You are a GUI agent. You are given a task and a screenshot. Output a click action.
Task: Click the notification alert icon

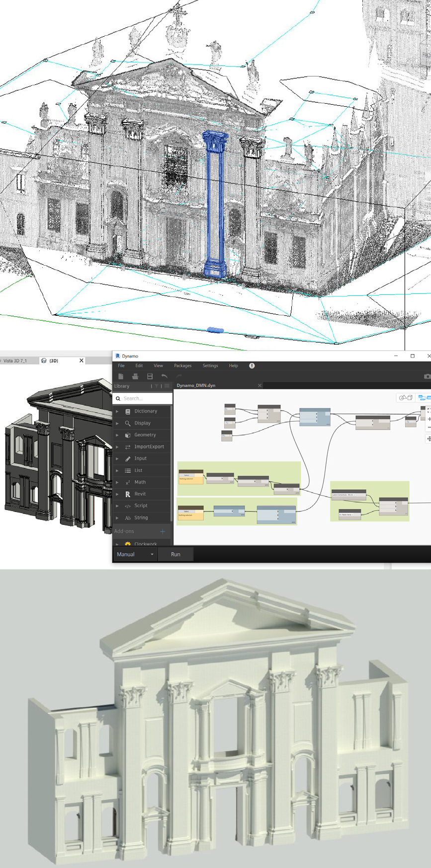pos(252,365)
